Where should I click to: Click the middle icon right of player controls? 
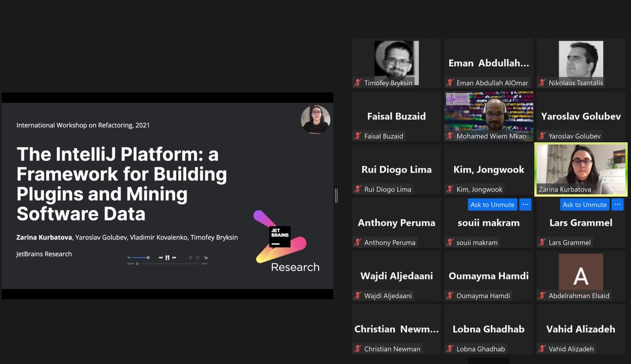click(198, 257)
